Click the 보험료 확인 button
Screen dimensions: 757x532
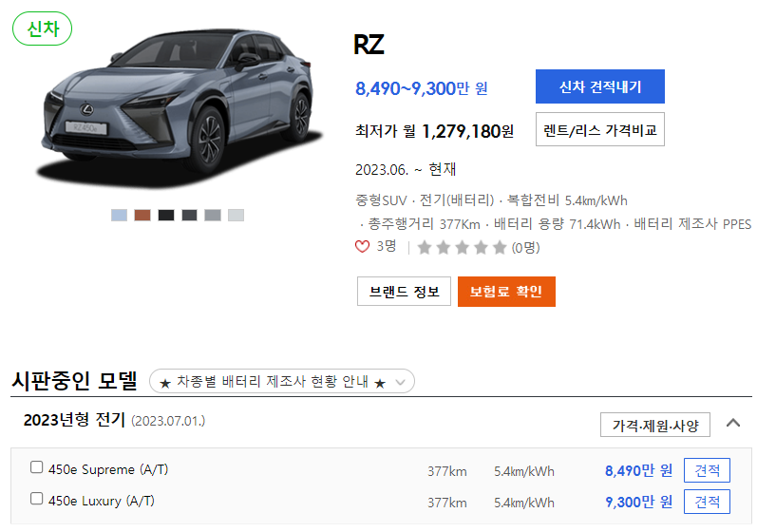click(x=506, y=291)
